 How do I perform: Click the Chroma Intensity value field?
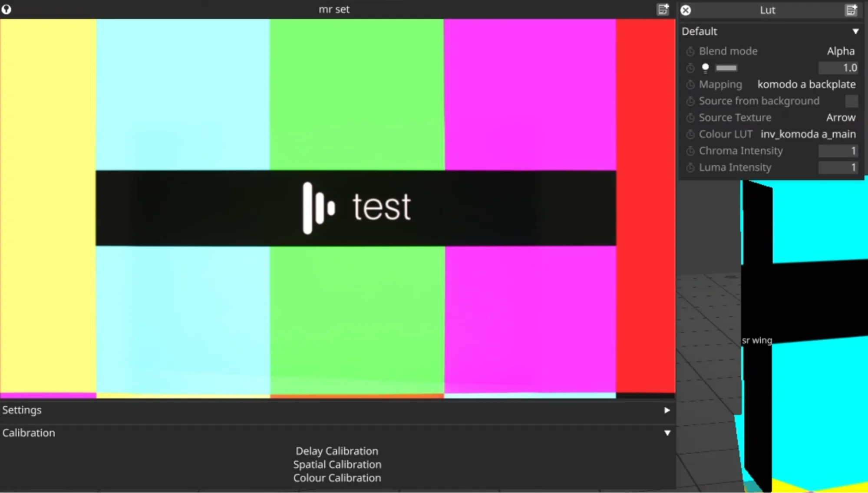point(838,151)
